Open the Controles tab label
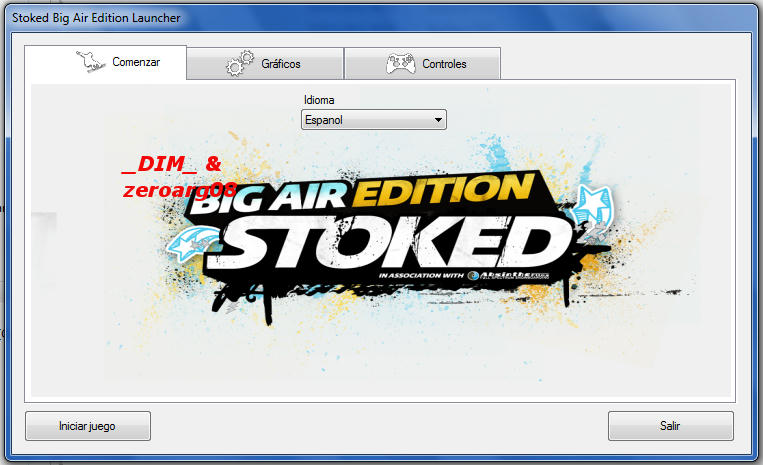The width and height of the screenshot is (763, 465). [444, 64]
